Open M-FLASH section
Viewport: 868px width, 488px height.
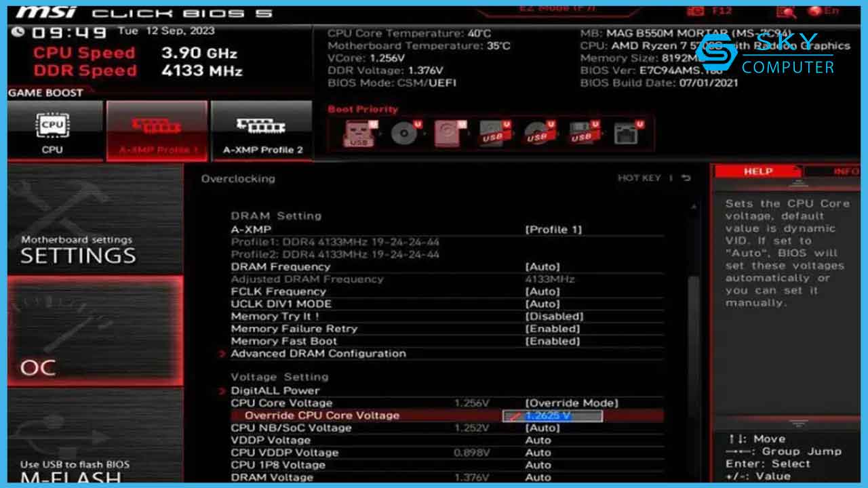[95, 437]
